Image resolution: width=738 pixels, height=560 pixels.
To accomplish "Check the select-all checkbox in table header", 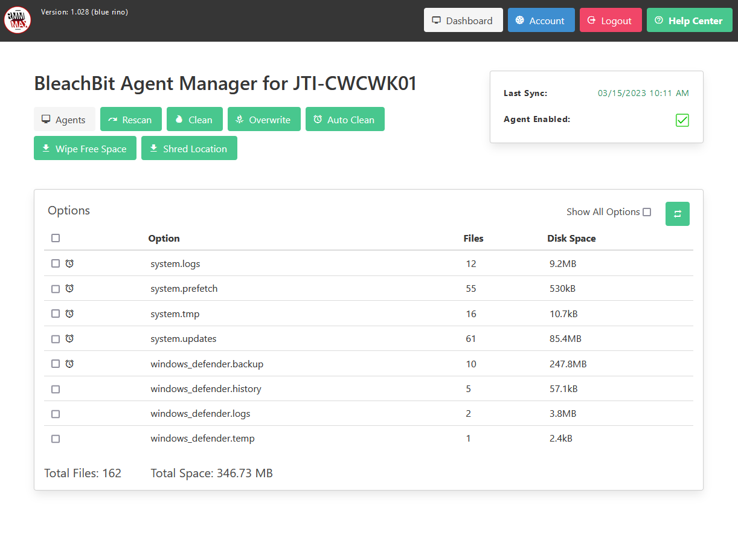I will tap(56, 238).
